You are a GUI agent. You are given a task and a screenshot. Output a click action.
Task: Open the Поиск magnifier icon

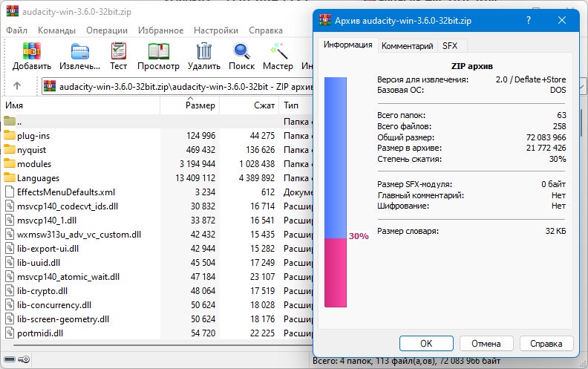click(241, 51)
